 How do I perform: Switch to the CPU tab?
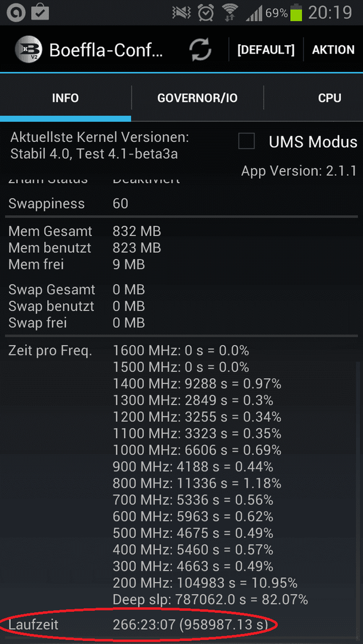coord(330,98)
